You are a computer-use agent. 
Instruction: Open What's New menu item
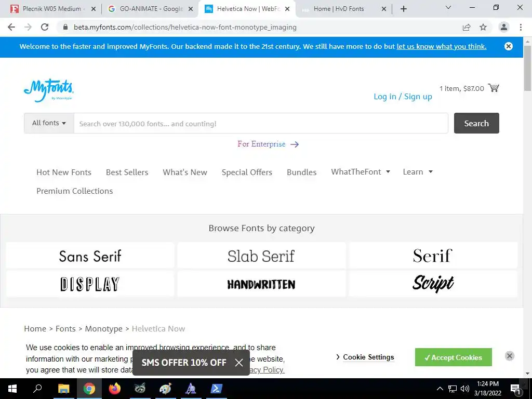point(185,172)
